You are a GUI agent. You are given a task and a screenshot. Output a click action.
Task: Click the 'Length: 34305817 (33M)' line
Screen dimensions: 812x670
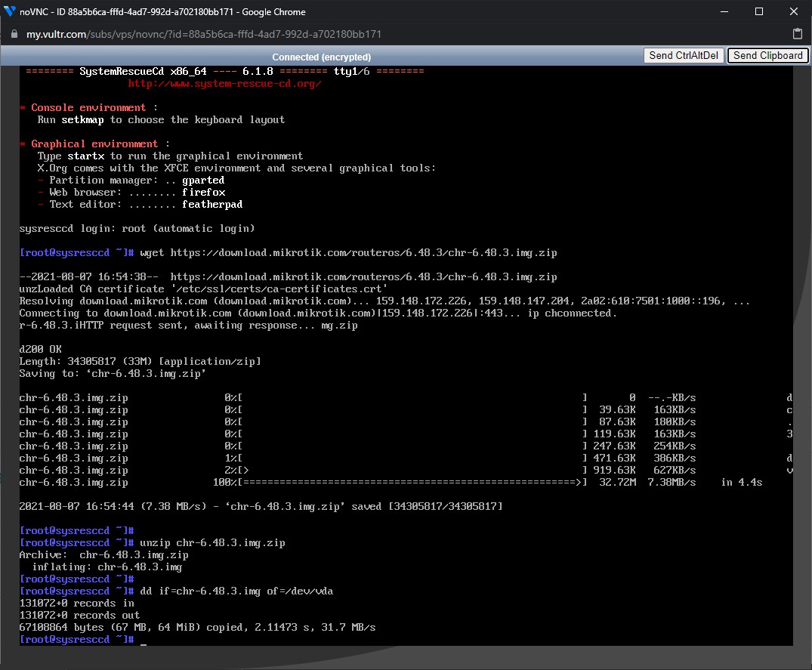140,361
